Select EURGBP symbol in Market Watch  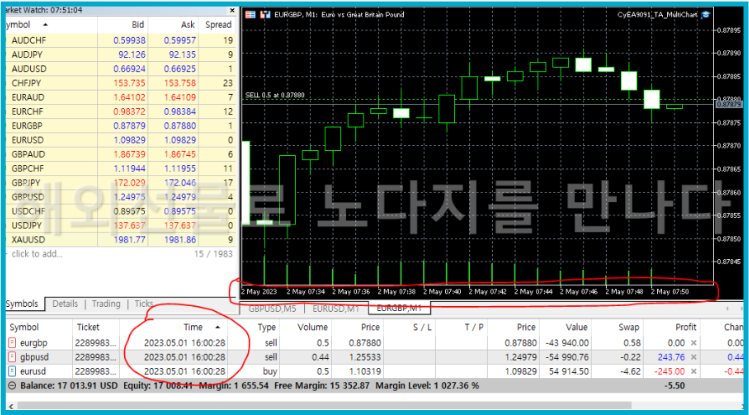tap(27, 126)
